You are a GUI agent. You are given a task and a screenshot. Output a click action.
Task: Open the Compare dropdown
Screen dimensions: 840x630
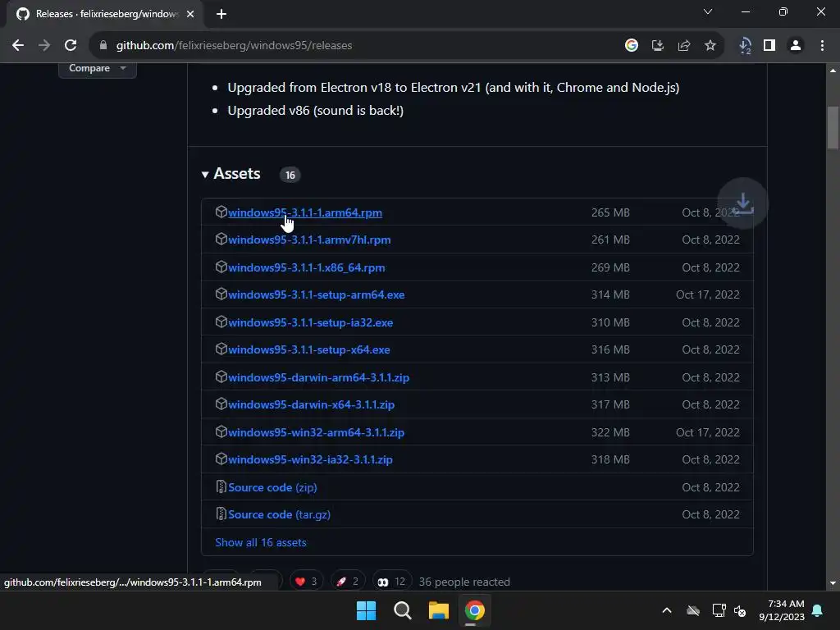[98, 69]
